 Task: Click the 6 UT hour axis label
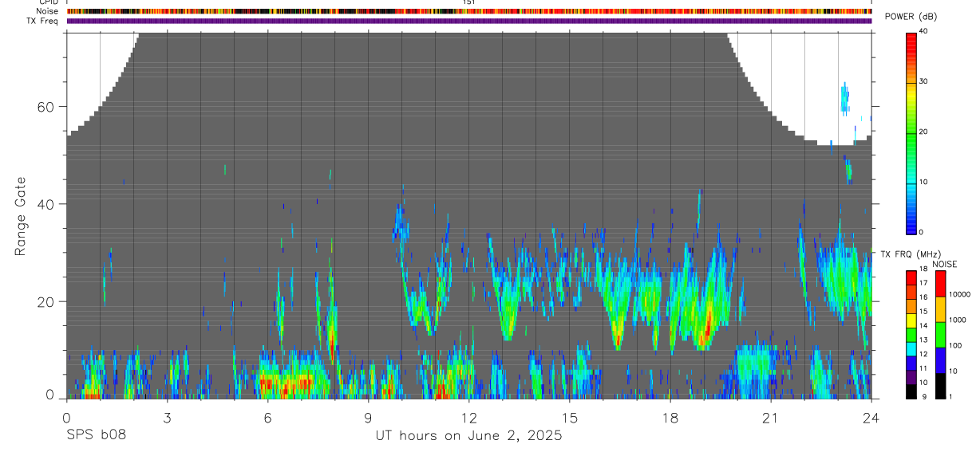pyautogui.click(x=267, y=418)
